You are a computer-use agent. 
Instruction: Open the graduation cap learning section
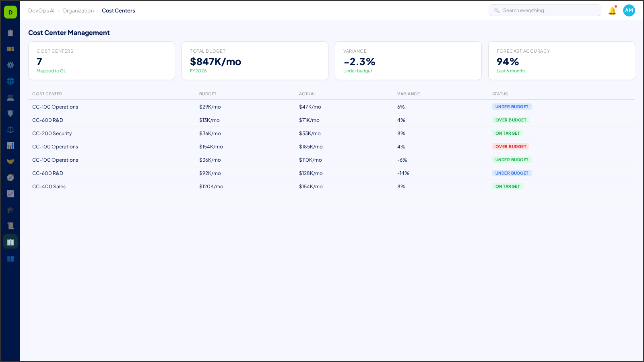[10, 210]
